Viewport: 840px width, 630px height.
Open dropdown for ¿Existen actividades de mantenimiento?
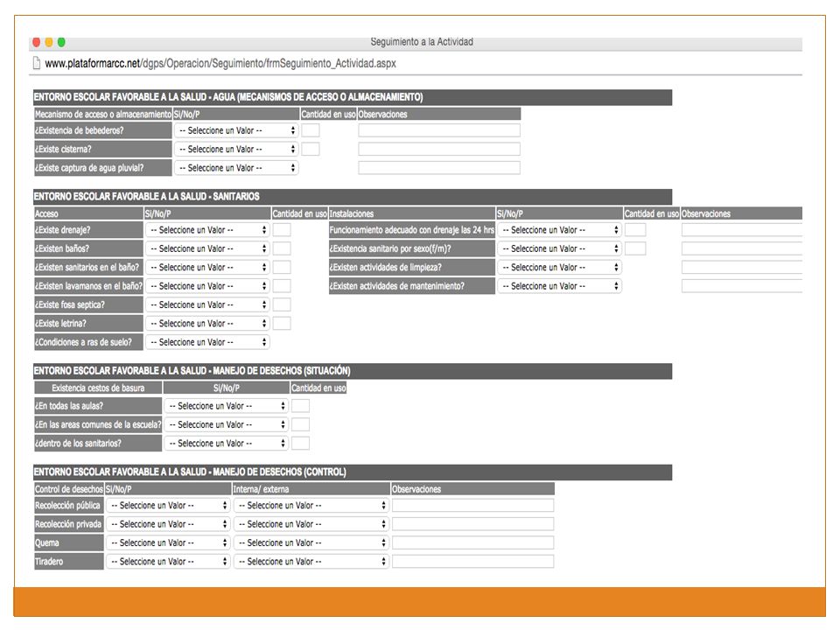[x=559, y=286]
